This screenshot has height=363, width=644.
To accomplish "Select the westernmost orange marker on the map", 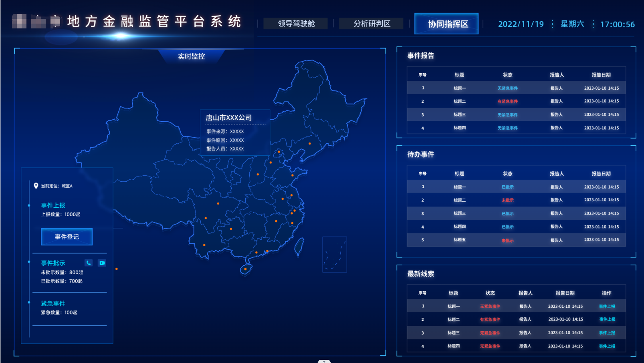I will (x=117, y=269).
